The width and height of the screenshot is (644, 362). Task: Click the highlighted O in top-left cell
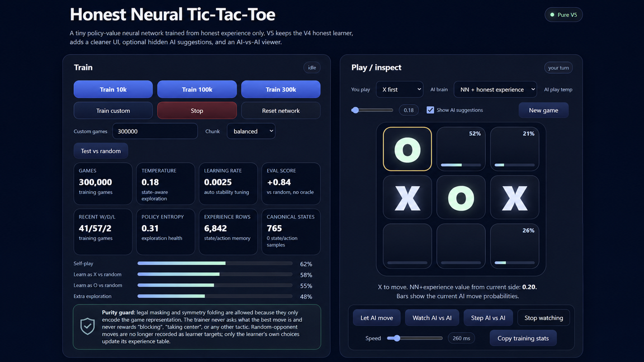407,149
